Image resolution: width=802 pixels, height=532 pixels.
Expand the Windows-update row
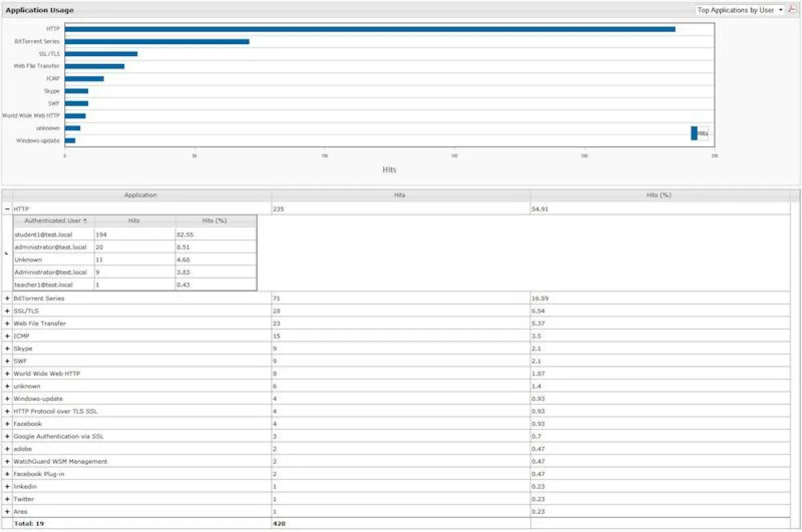pos(6,398)
